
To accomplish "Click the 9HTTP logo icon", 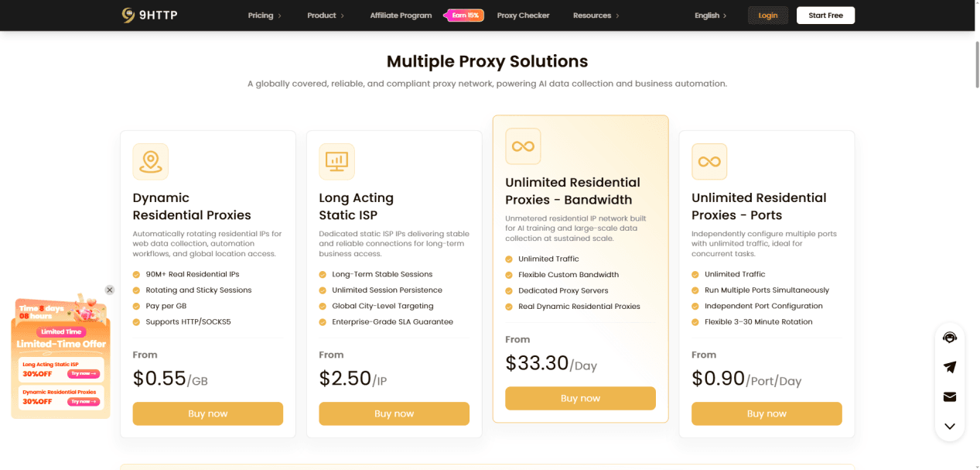I will coord(128,15).
